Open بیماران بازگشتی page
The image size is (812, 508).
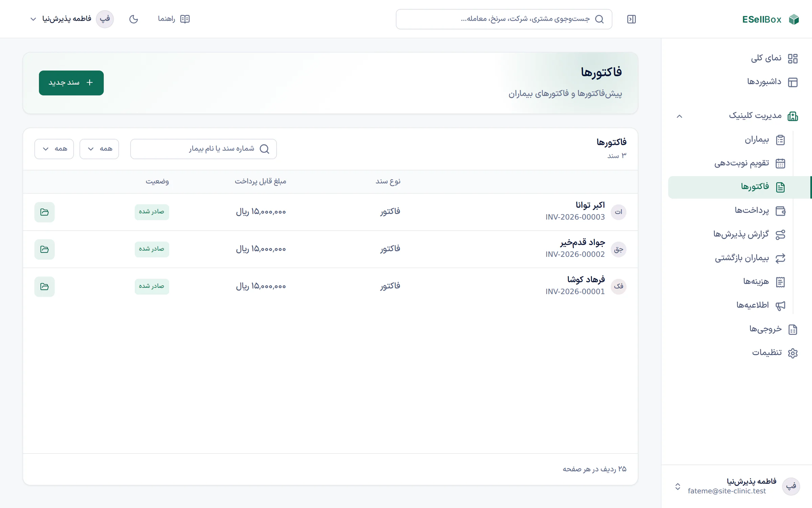pos(750,258)
